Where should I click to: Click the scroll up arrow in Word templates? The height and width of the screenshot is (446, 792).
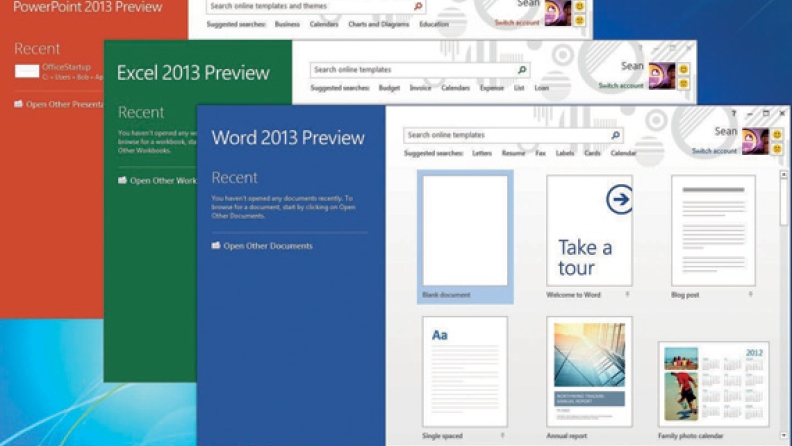point(783,175)
